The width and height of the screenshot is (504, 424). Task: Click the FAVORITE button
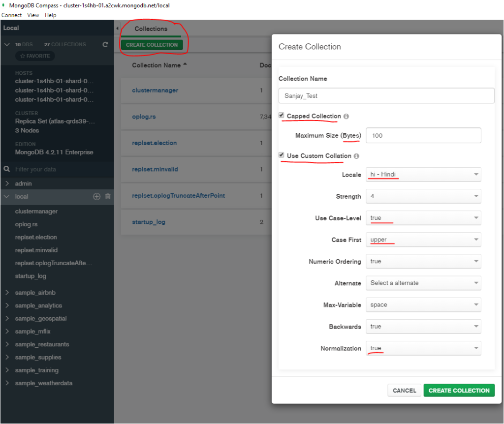click(35, 56)
